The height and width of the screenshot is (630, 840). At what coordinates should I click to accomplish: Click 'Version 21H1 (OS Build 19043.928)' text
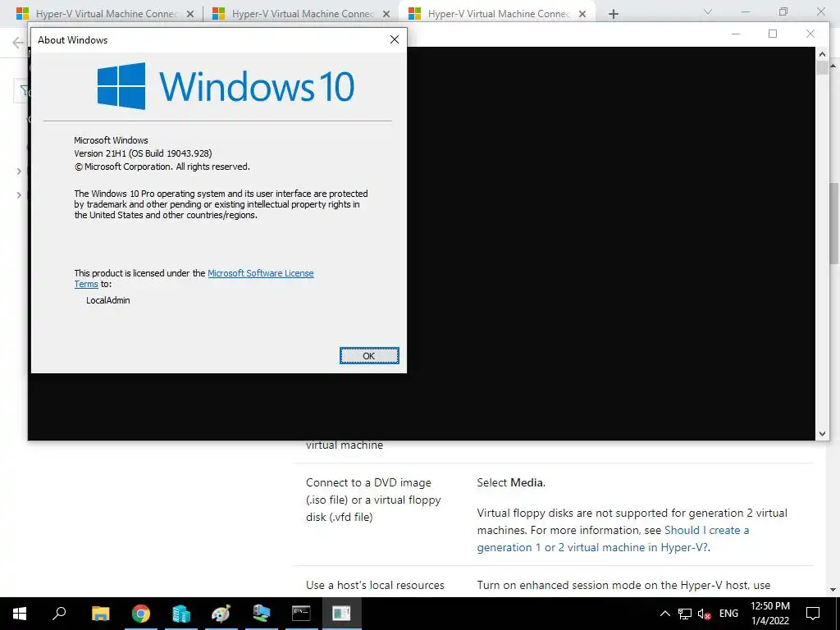tap(143, 153)
